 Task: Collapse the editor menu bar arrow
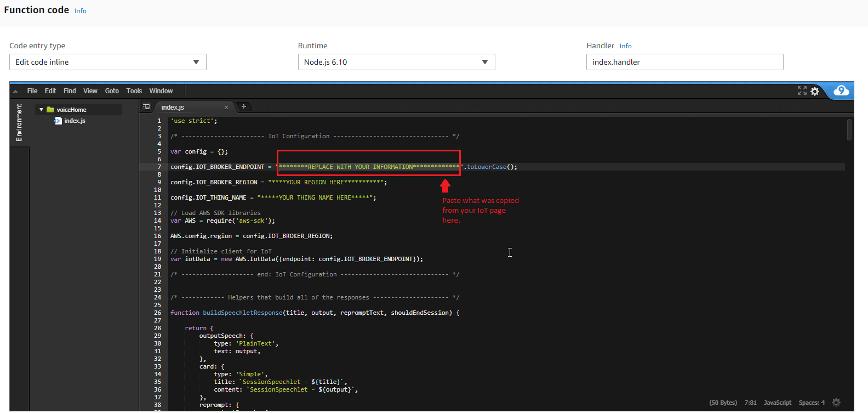[15, 91]
